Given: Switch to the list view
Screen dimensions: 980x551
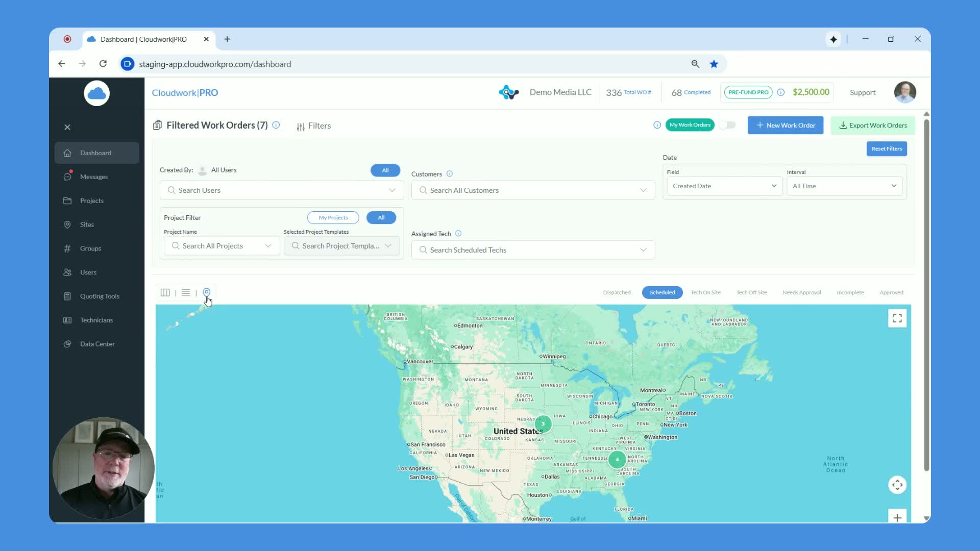Looking at the screenshot, I should [186, 293].
